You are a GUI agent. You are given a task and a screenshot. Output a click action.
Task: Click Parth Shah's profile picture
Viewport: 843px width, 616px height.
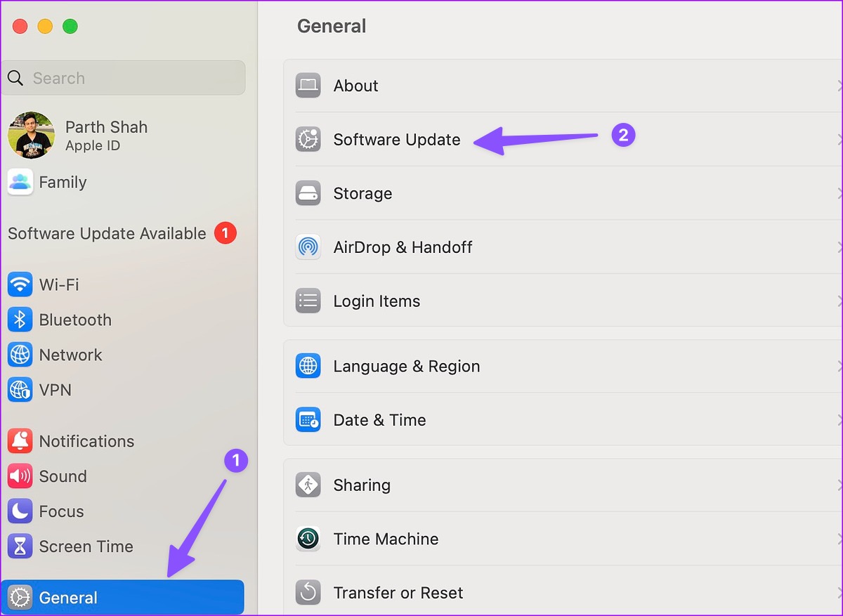(x=31, y=135)
